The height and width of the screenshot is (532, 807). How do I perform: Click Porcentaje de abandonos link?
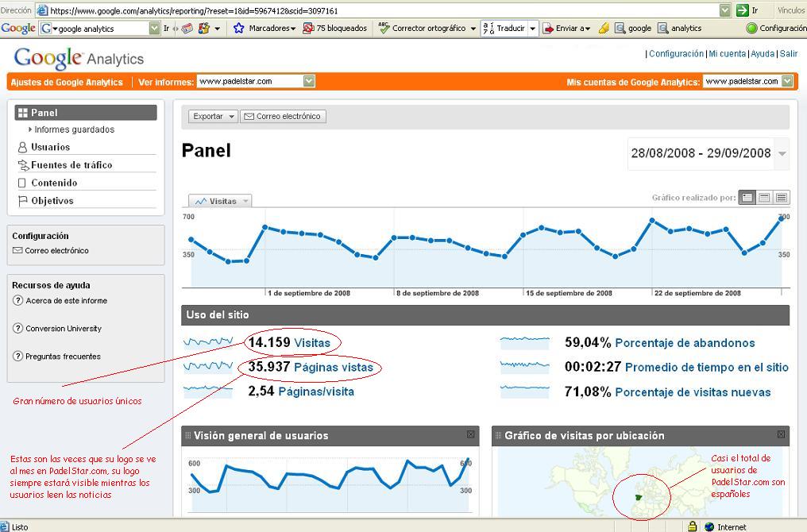coord(685,343)
